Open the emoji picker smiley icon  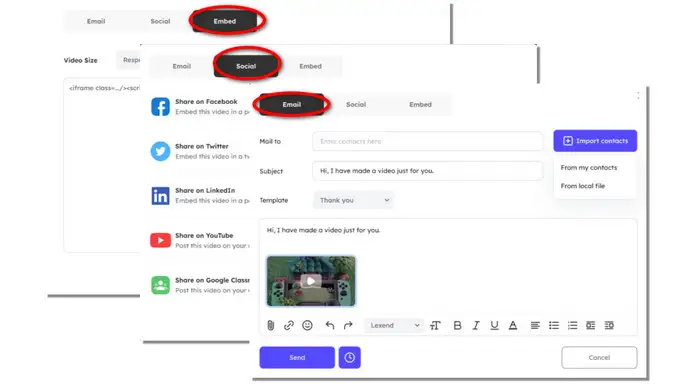(307, 326)
